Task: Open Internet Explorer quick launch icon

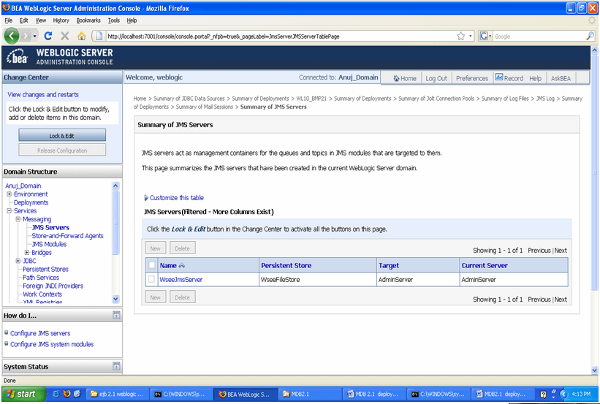Action: (x=56, y=394)
